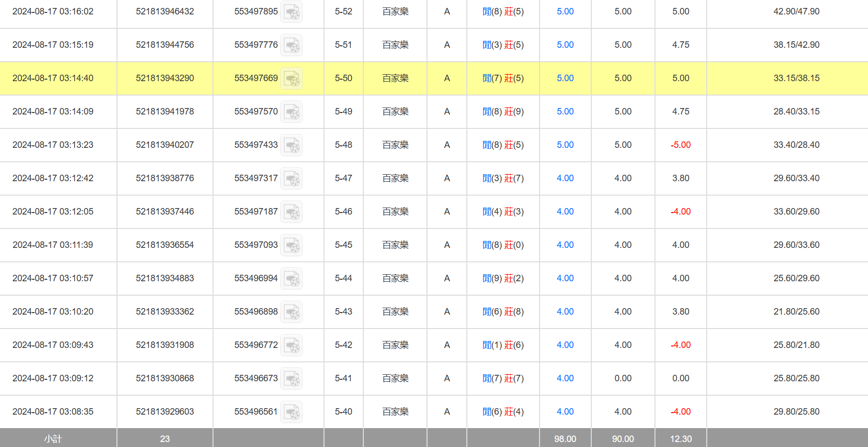This screenshot has height=447, width=868.
Task: Click the video icon beside 553497570
Action: point(291,112)
